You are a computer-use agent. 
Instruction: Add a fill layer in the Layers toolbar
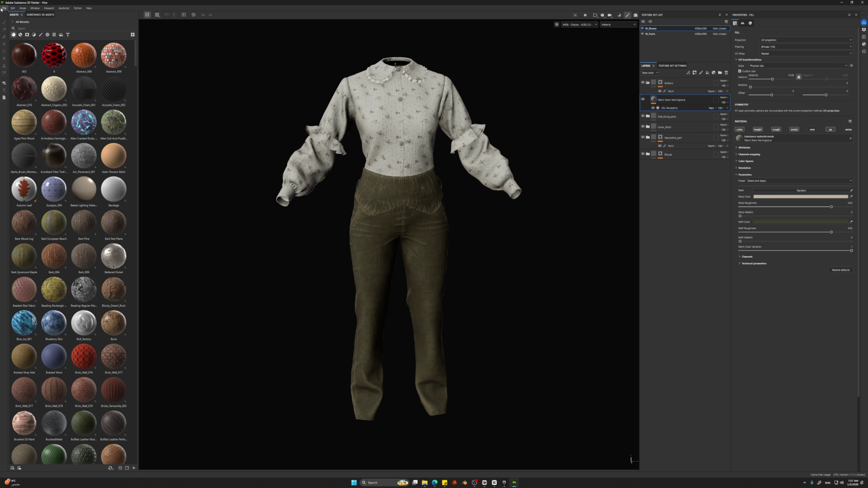pos(707,73)
